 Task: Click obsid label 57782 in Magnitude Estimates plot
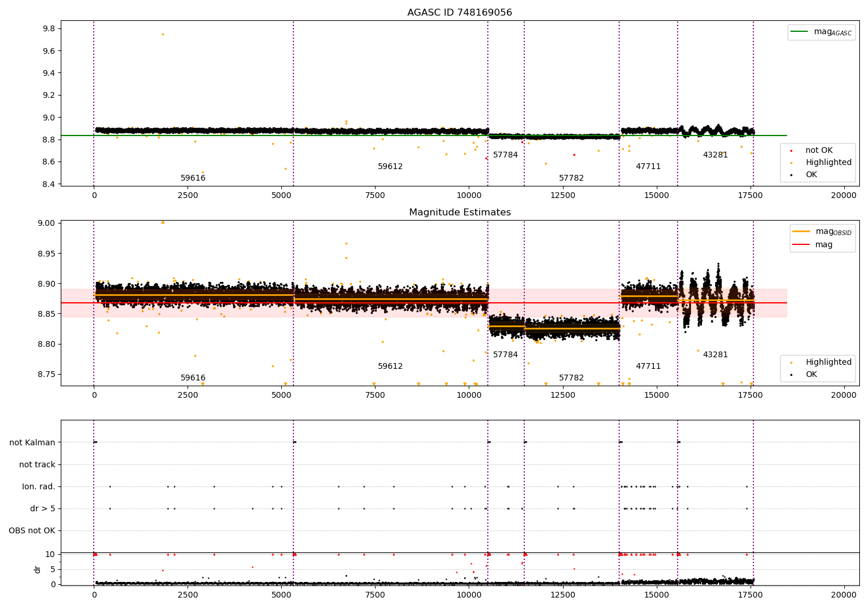(x=571, y=378)
